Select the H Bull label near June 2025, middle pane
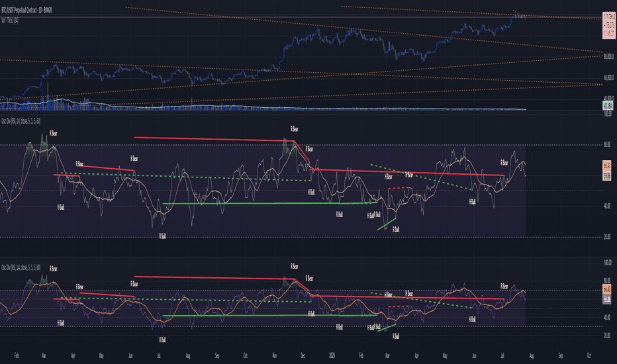 472,201
